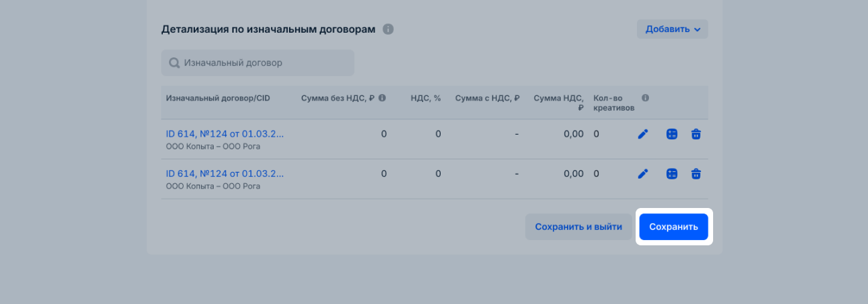
Task: Delete the second contract row via trash icon
Action: [696, 174]
